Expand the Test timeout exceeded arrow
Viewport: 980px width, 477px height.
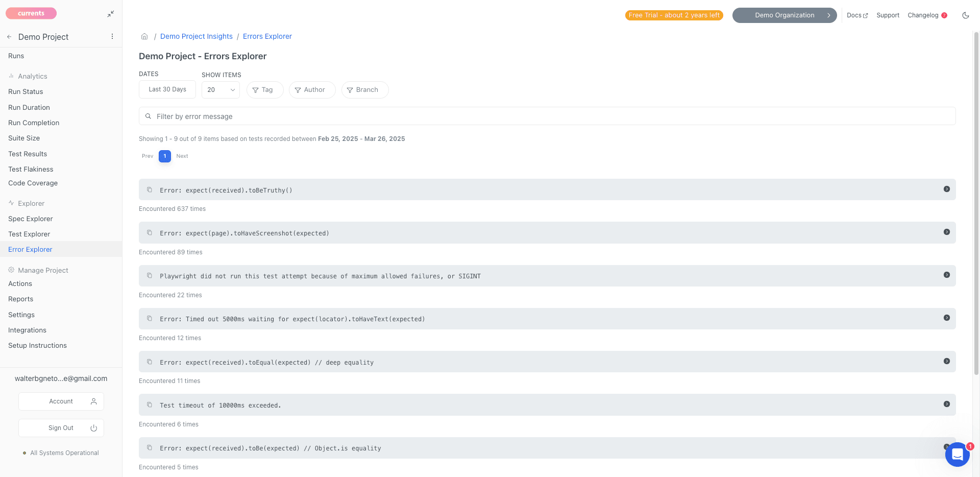click(x=947, y=404)
